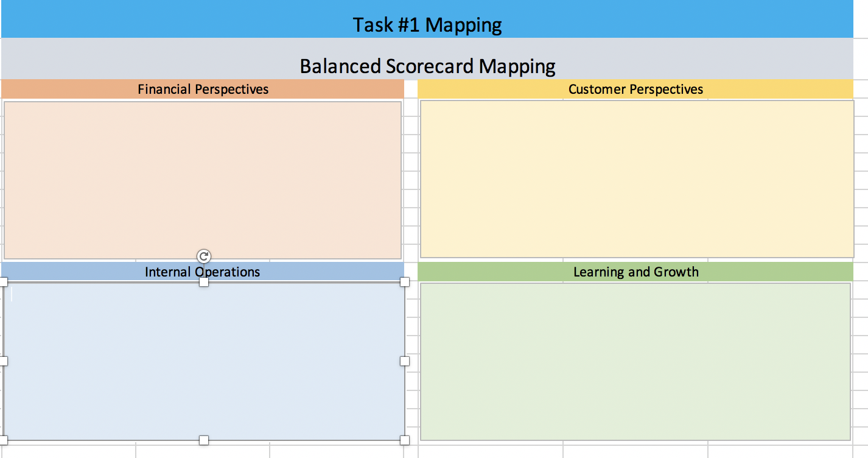The height and width of the screenshot is (458, 868).
Task: Click the Learning and Growth header cell
Action: coord(635,272)
